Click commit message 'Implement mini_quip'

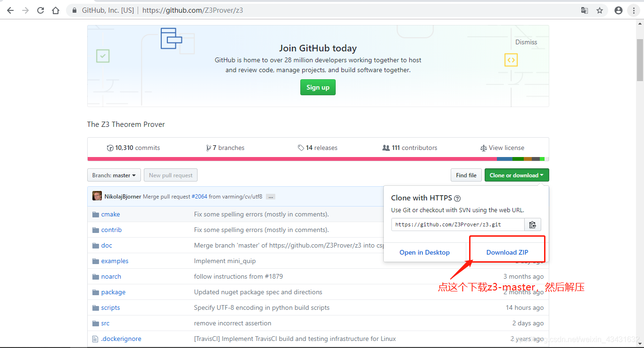point(225,261)
